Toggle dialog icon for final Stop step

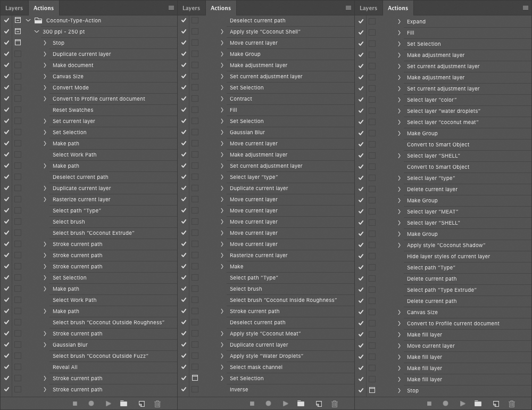372,390
